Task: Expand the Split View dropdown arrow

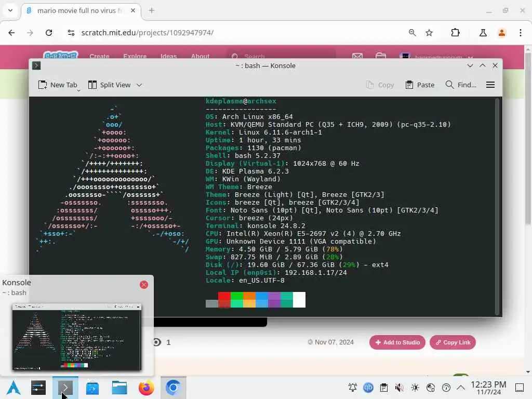Action: [x=139, y=85]
